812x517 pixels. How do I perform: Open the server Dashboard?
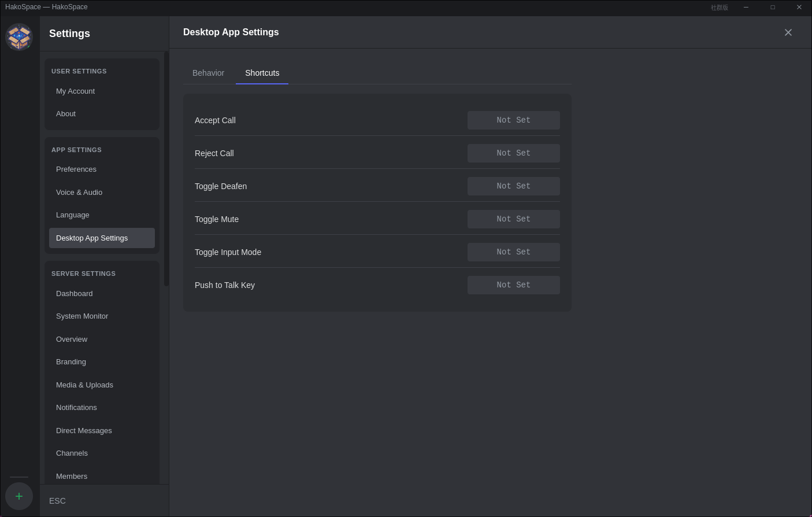click(x=74, y=294)
